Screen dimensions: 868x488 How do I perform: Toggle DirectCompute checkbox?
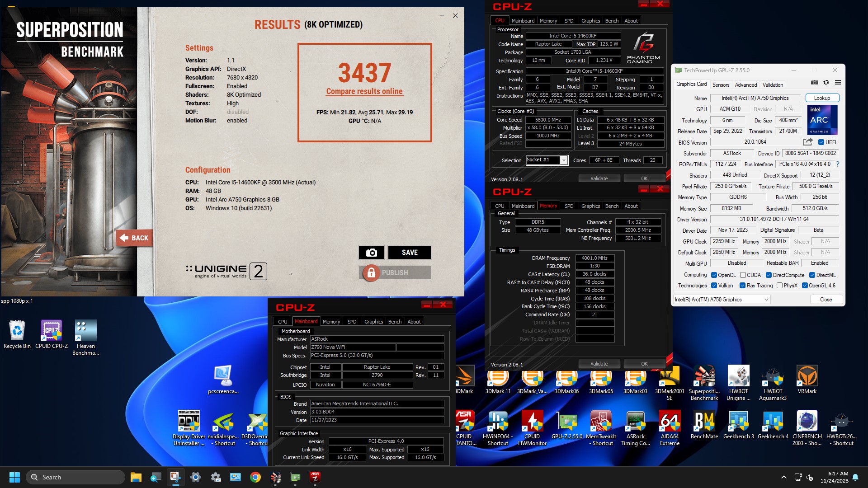[x=769, y=275]
